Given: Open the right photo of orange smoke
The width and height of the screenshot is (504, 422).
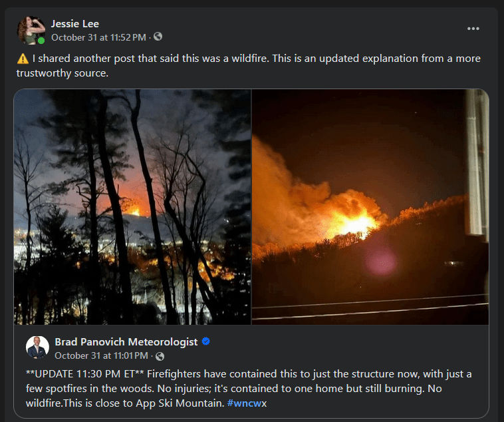Looking at the screenshot, I should click(x=370, y=206).
